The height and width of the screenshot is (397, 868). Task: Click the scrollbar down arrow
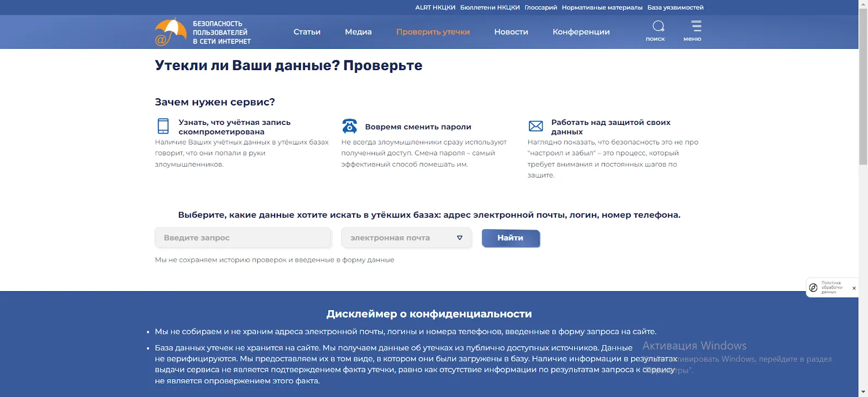863,392
